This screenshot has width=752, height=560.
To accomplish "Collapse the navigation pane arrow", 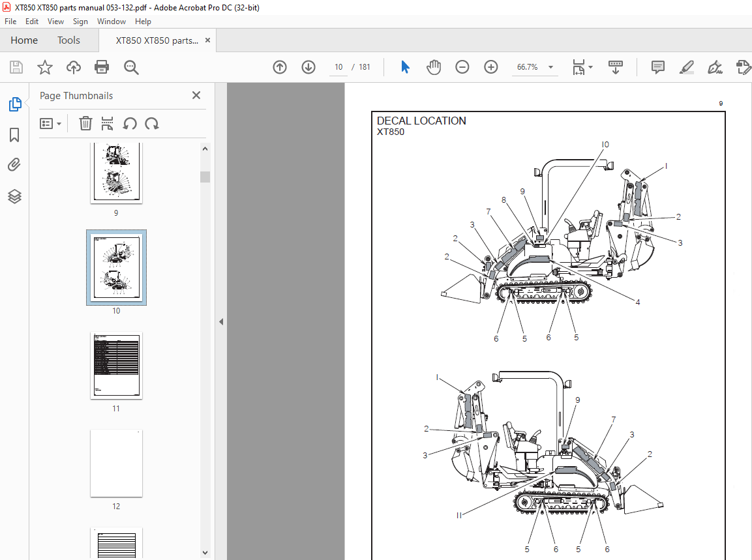I will click(x=221, y=321).
